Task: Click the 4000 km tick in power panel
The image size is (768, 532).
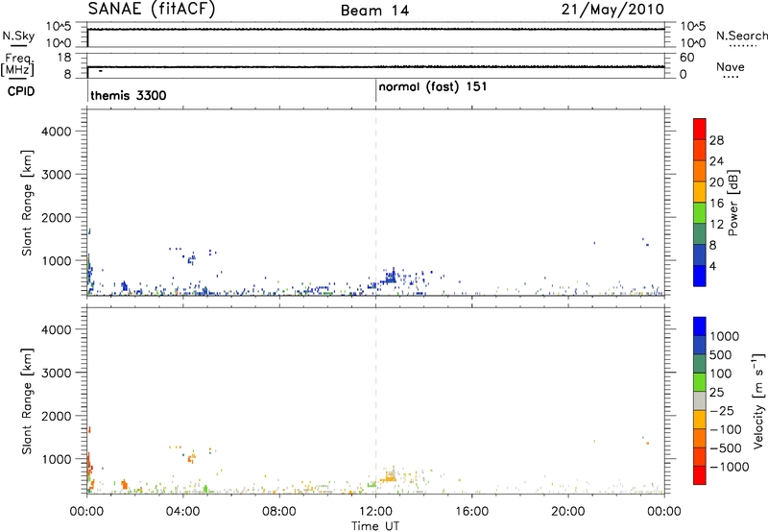Action: (57, 132)
